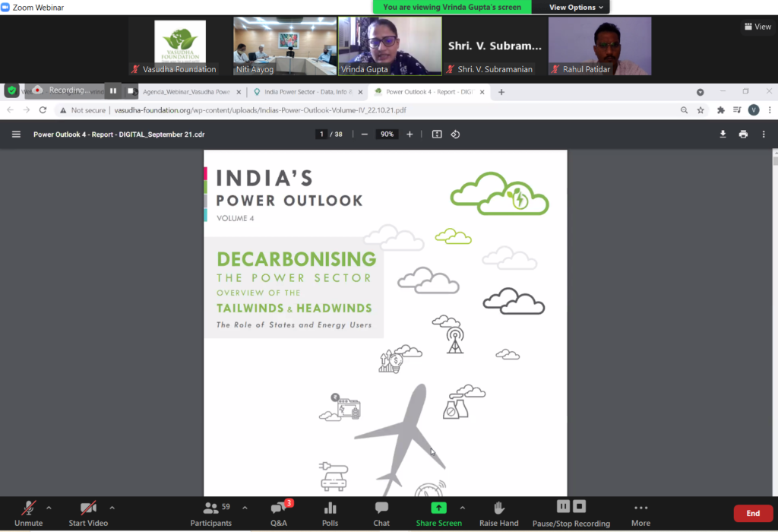Go back in the browser

pyautogui.click(x=11, y=110)
